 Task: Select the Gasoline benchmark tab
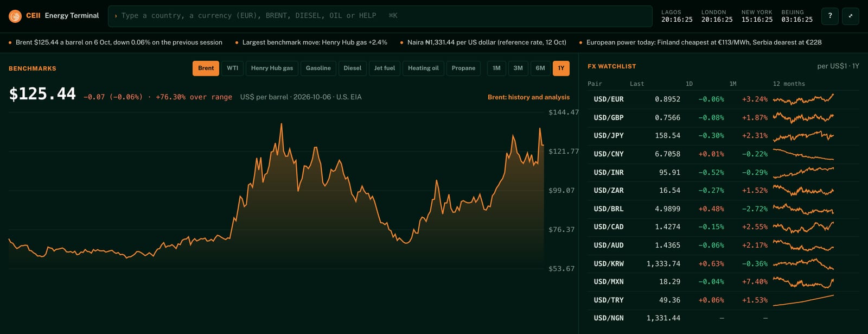(318, 68)
